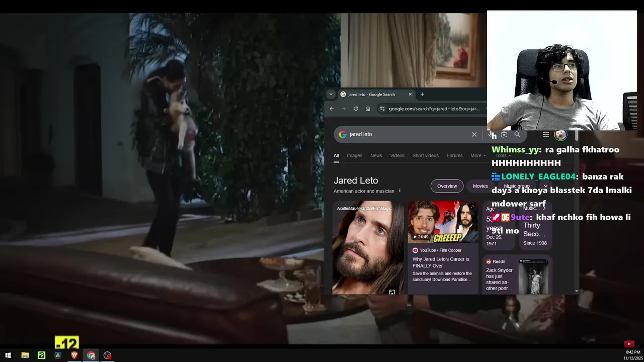Open File Explorer from taskbar
The width and height of the screenshot is (644, 362).
tap(25, 355)
